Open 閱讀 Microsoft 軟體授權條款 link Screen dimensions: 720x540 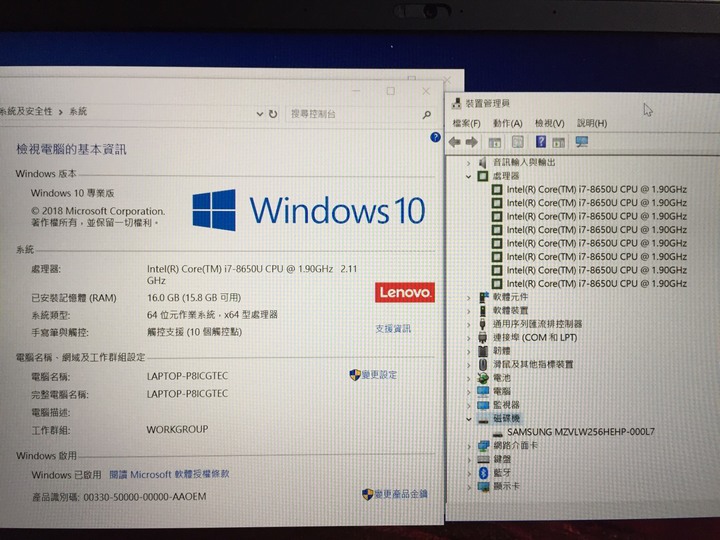click(x=169, y=474)
